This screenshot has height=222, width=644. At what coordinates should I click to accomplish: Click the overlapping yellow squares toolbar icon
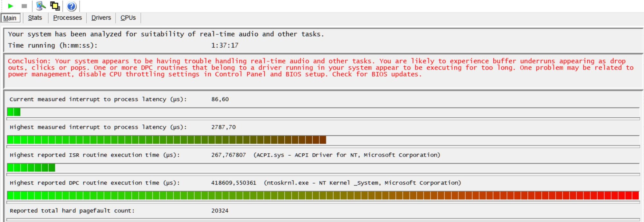[55, 6]
